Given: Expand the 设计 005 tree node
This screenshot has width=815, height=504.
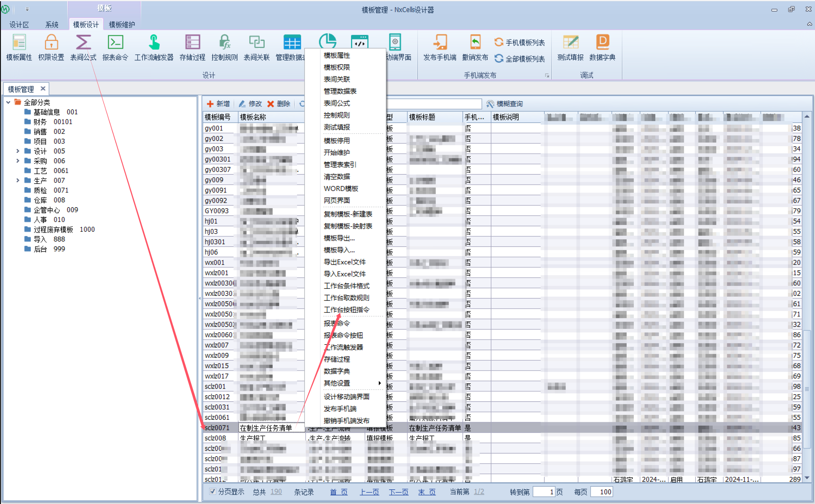Looking at the screenshot, I should pos(18,151).
